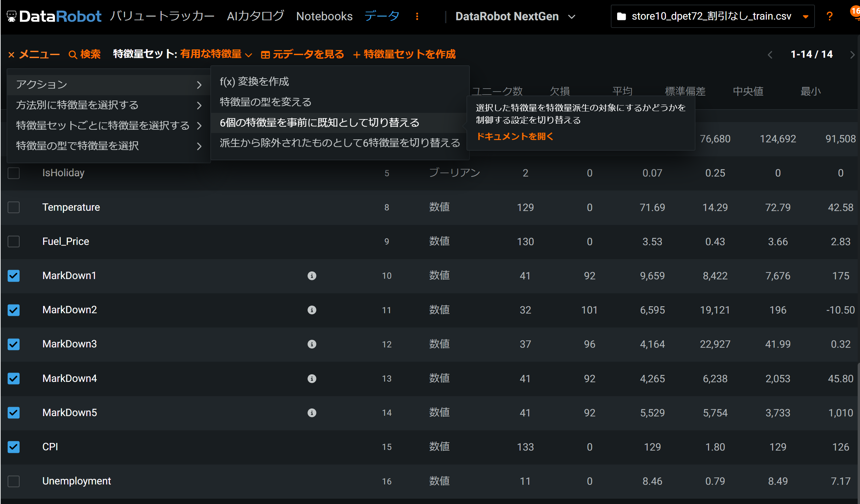The image size is (860, 504).
Task: Click the DataRobot logo icon
Action: click(12, 16)
